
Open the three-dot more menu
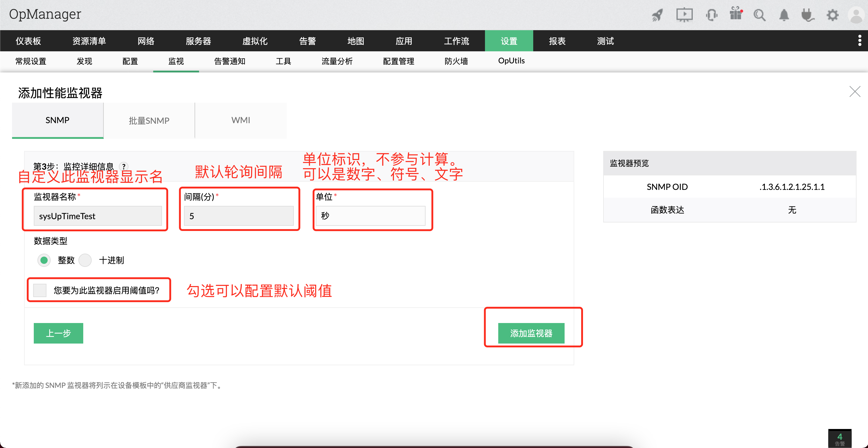click(860, 40)
